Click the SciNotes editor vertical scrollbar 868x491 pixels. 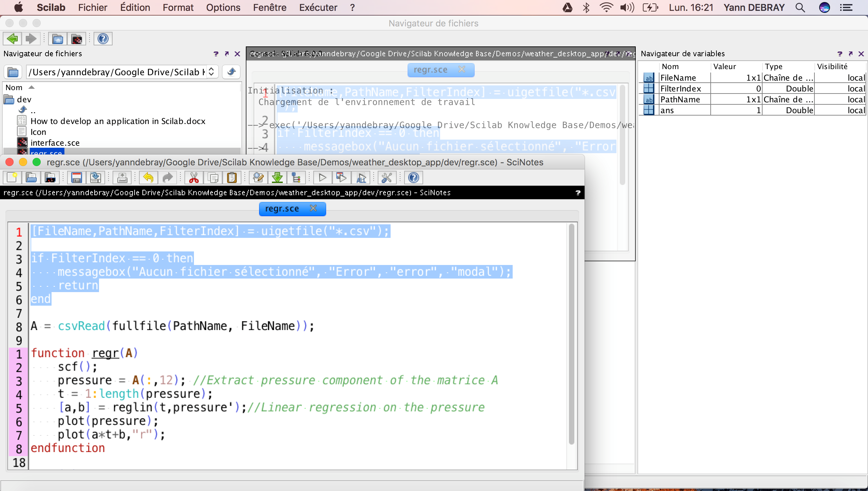(x=572, y=334)
